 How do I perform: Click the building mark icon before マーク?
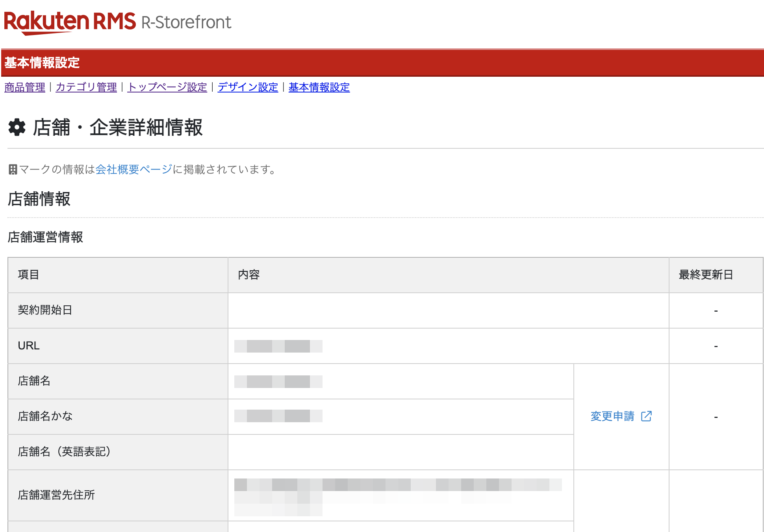13,170
